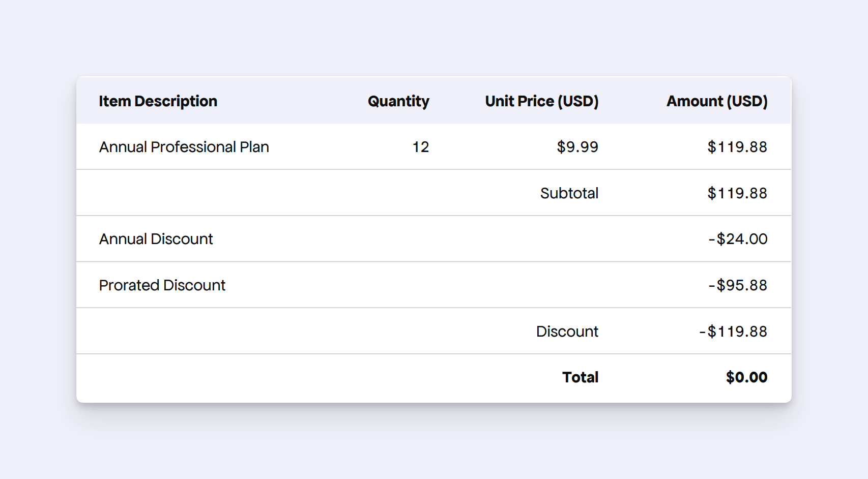Click the quantity value 12

[420, 147]
